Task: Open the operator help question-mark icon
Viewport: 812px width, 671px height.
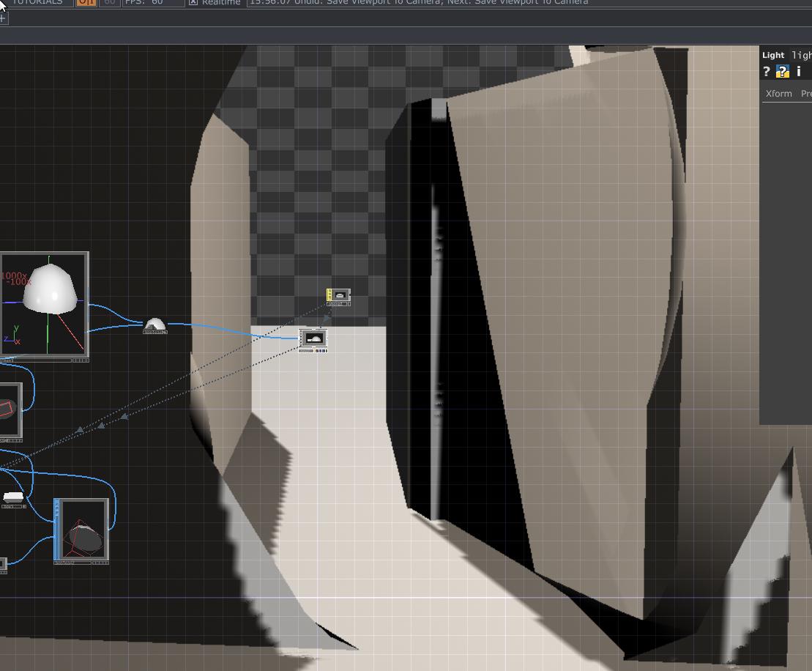Action: click(x=767, y=72)
